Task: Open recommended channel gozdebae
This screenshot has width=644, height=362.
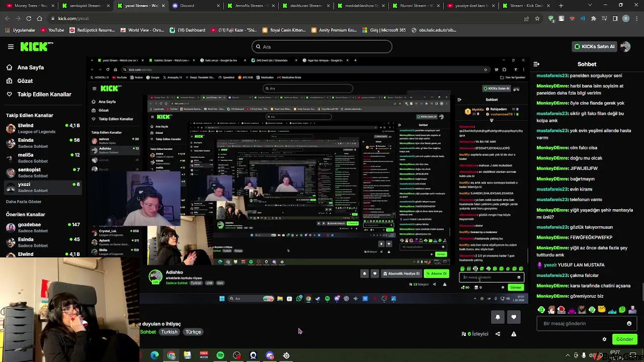Action: [x=43, y=227]
